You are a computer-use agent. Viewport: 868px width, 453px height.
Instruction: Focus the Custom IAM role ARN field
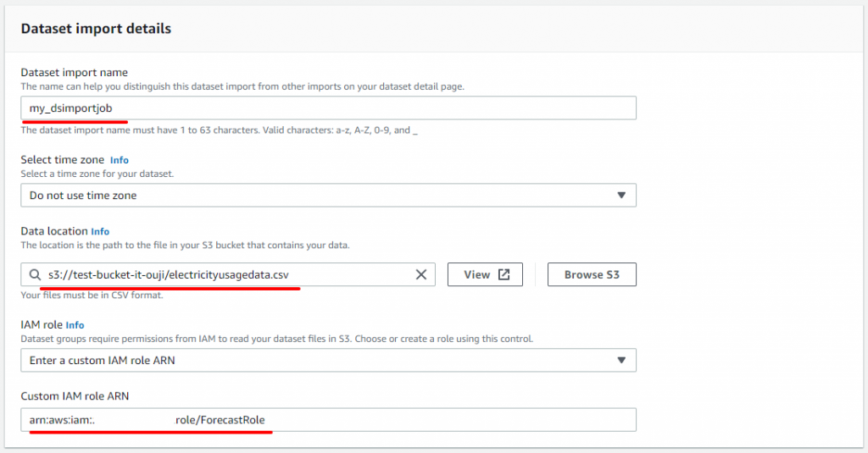pos(328,420)
